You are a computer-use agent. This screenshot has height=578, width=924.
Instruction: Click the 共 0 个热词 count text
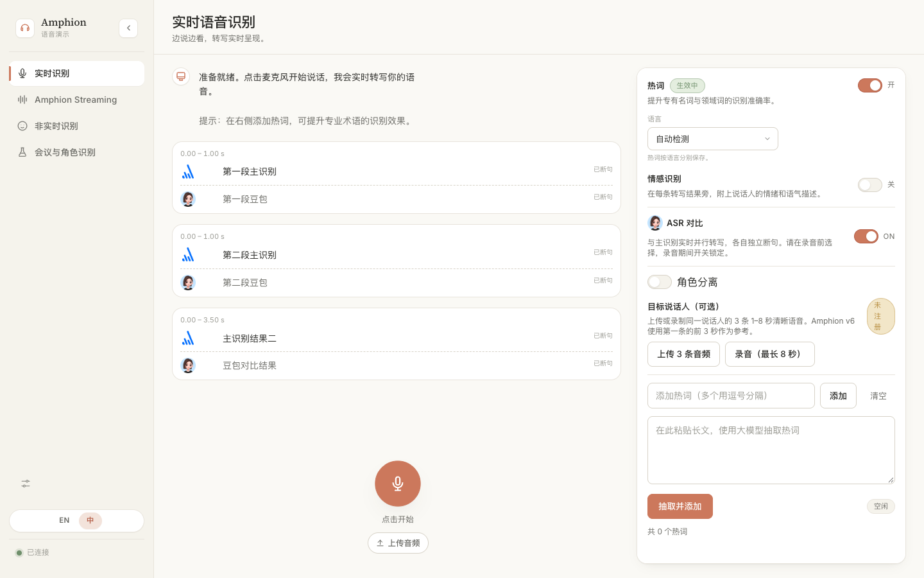coord(667,532)
